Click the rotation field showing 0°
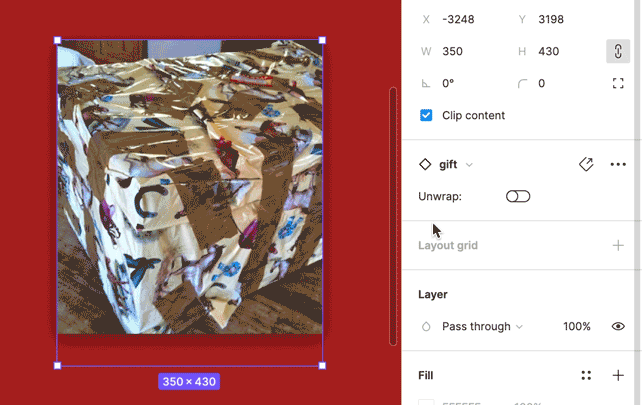The width and height of the screenshot is (642, 405). click(463, 84)
